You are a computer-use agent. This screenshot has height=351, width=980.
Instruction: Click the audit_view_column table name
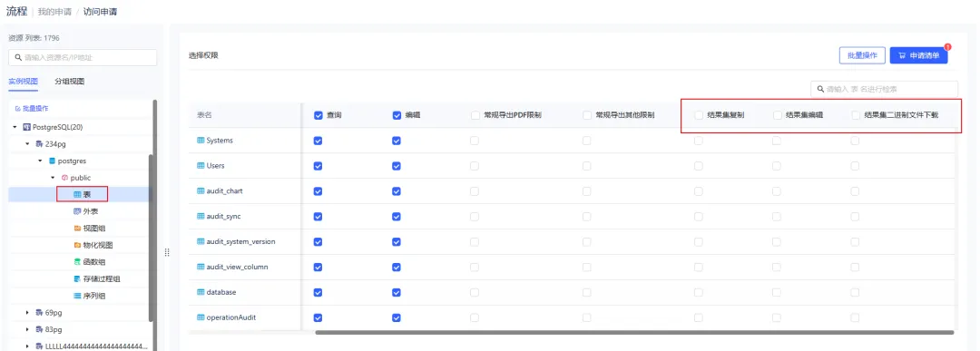[x=237, y=267]
